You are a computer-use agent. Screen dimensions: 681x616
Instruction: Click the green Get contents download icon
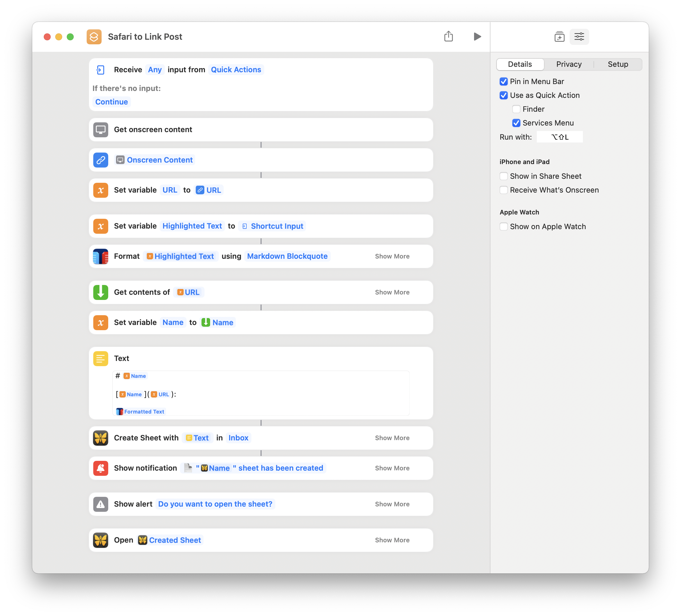[101, 292]
